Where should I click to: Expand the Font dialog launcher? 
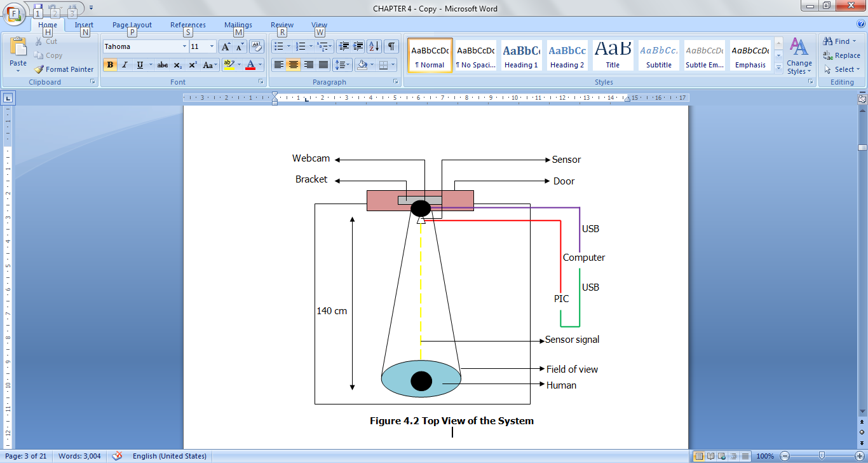pos(261,82)
